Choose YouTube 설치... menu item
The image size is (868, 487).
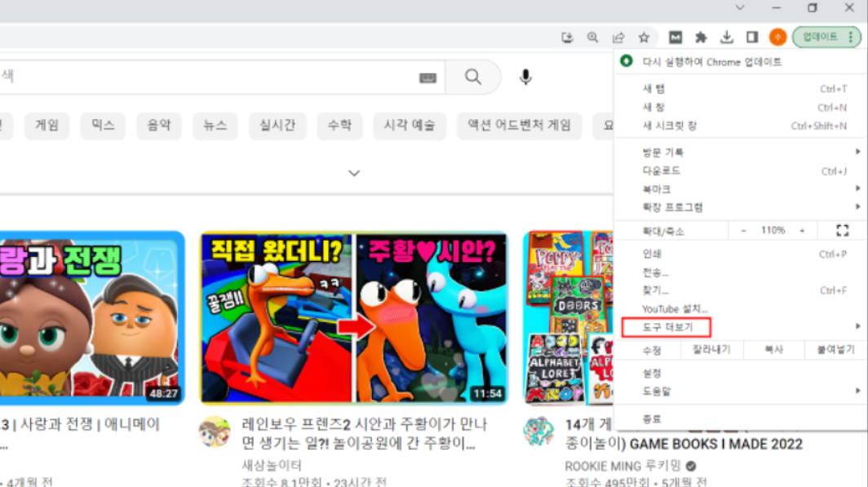741,309
